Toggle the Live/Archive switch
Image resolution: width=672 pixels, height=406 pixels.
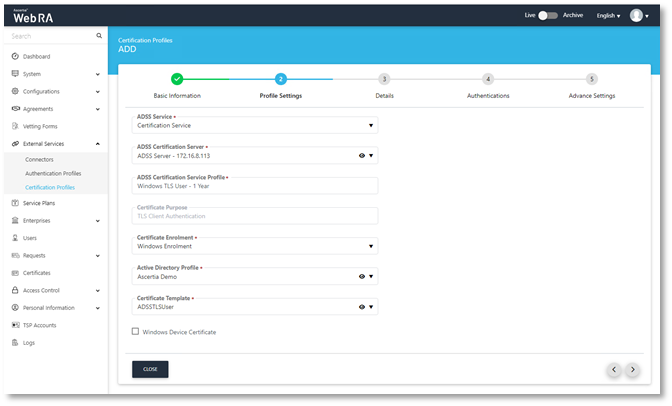tap(548, 16)
